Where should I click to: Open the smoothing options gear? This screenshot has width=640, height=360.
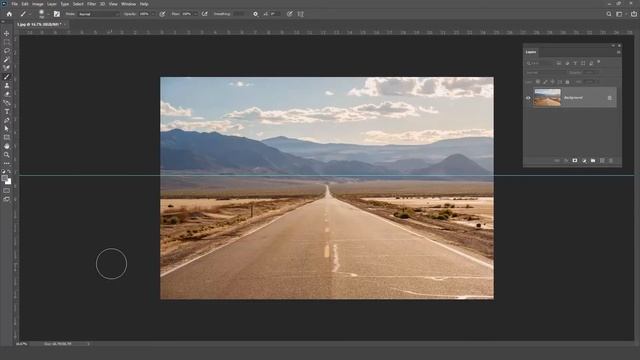pos(256,14)
